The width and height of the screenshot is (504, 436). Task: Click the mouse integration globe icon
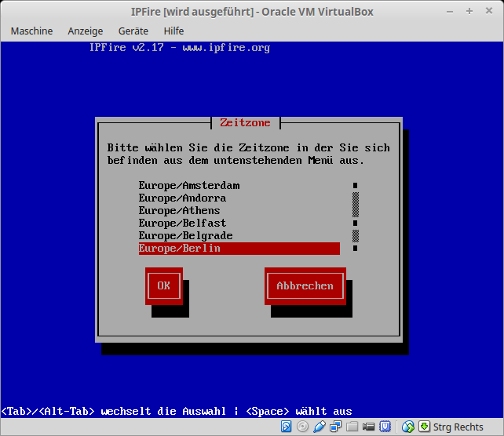(408, 427)
